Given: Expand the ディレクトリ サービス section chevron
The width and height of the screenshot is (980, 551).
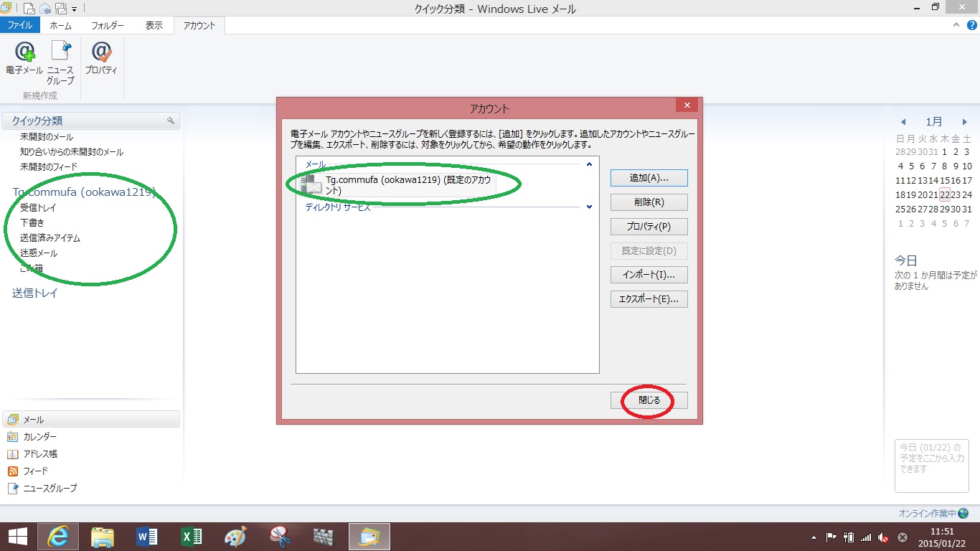Looking at the screenshot, I should 589,207.
